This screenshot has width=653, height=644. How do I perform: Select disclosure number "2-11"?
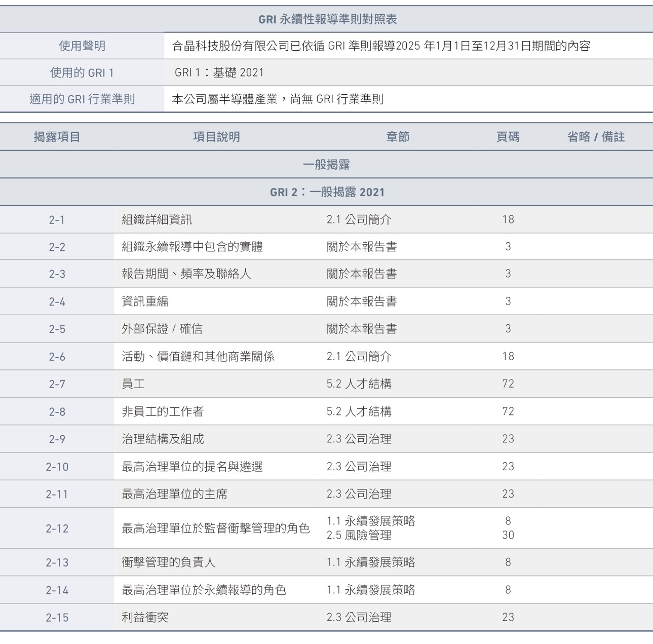coord(57,494)
